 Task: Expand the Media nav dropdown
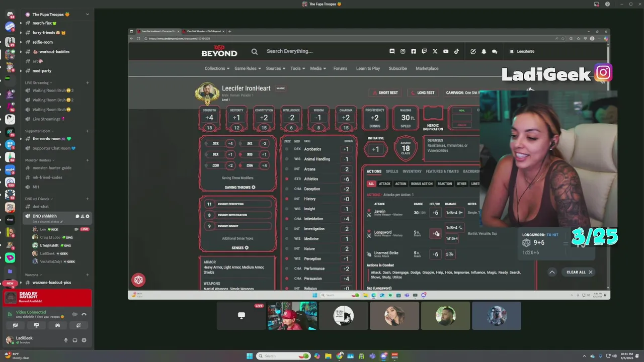click(x=318, y=68)
